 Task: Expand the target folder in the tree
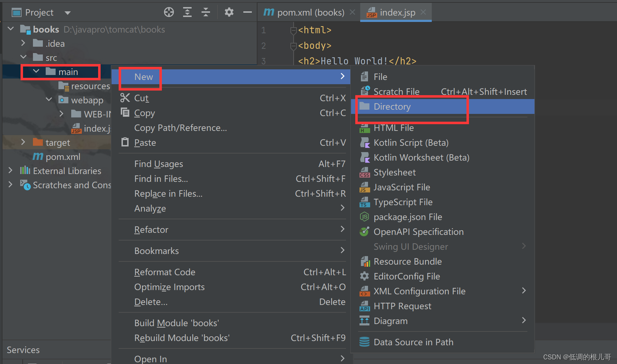point(23,142)
